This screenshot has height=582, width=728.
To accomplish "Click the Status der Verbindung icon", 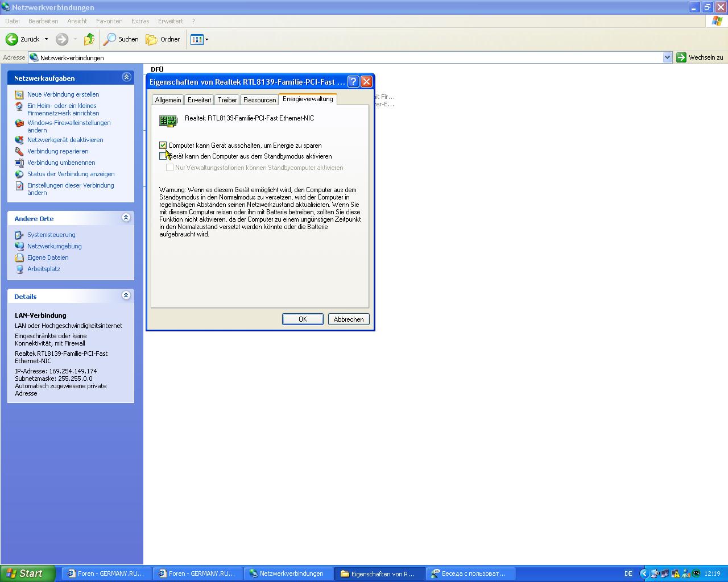I will [19, 174].
